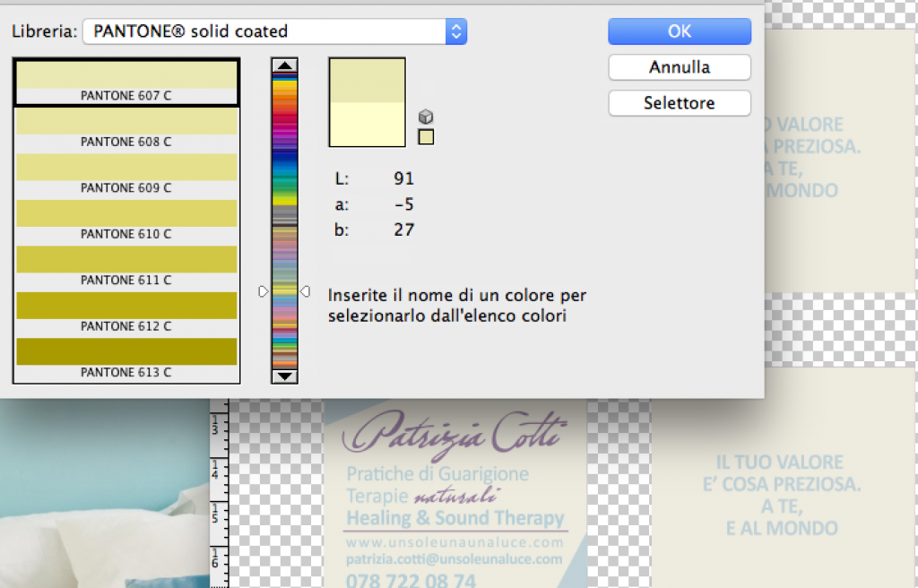Click the previous color preview bottom half
Viewport: 918px width, 588px height.
367,125
